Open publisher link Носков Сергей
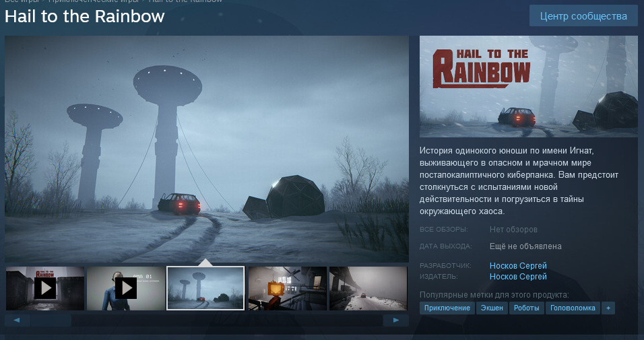Image resolution: width=644 pixels, height=340 pixels. [518, 276]
